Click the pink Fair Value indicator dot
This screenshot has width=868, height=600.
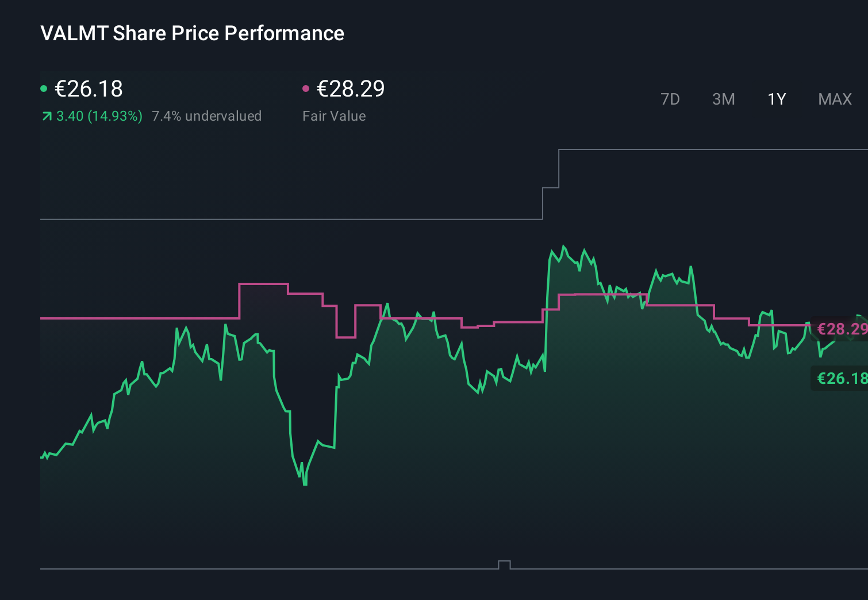(306, 88)
